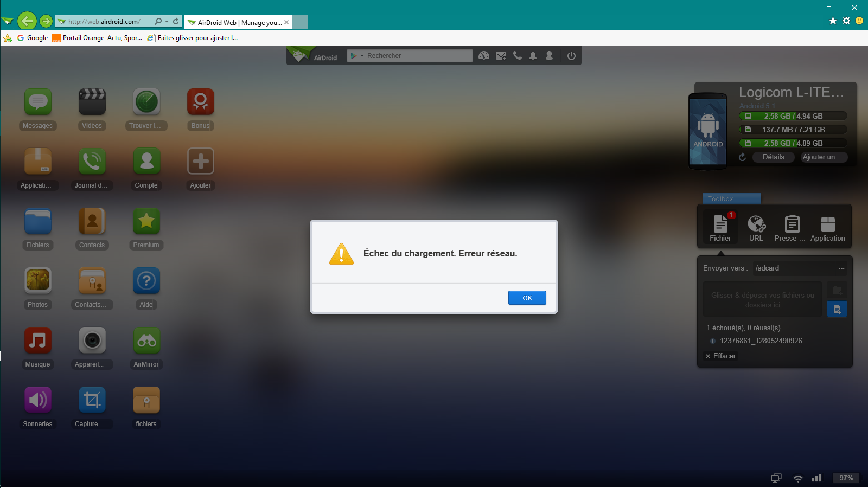
Task: Switch to the URL toolbox tab
Action: (x=756, y=228)
